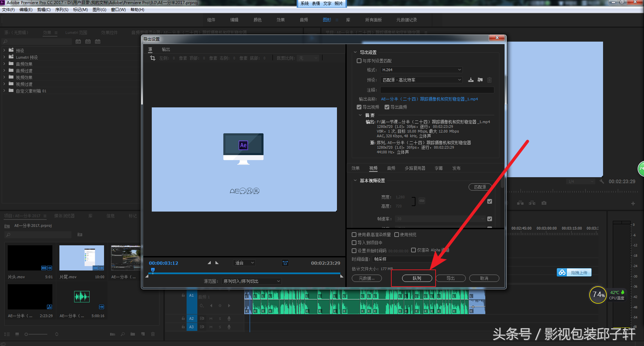Open the File menu
This screenshot has height=346, width=644.
(x=8, y=10)
